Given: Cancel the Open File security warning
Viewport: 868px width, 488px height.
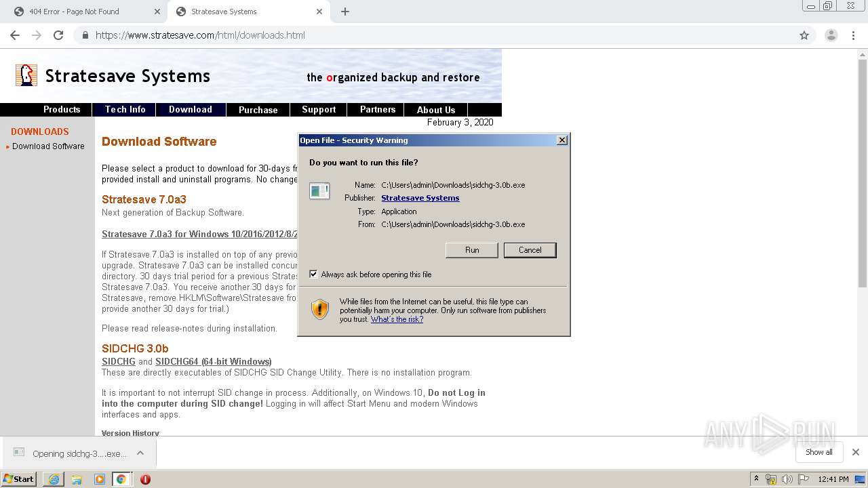Looking at the screenshot, I should (x=530, y=250).
